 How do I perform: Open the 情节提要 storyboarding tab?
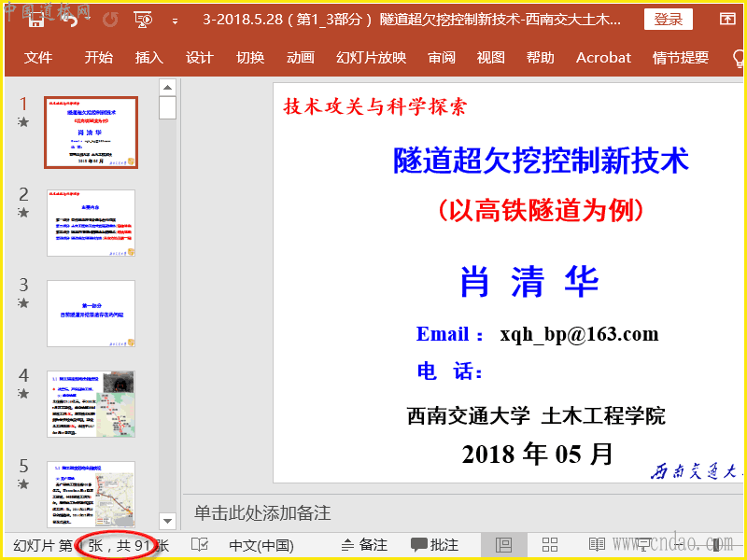[x=681, y=58]
